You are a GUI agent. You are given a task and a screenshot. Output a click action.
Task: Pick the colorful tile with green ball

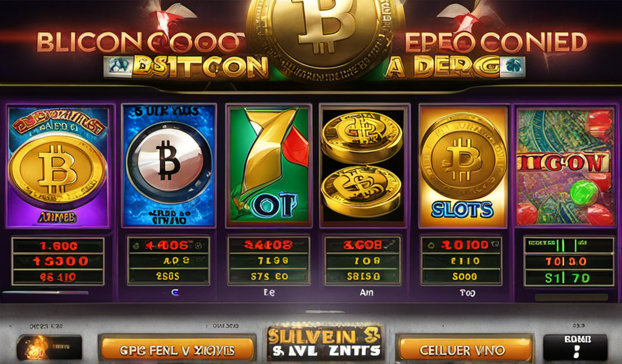point(566,167)
